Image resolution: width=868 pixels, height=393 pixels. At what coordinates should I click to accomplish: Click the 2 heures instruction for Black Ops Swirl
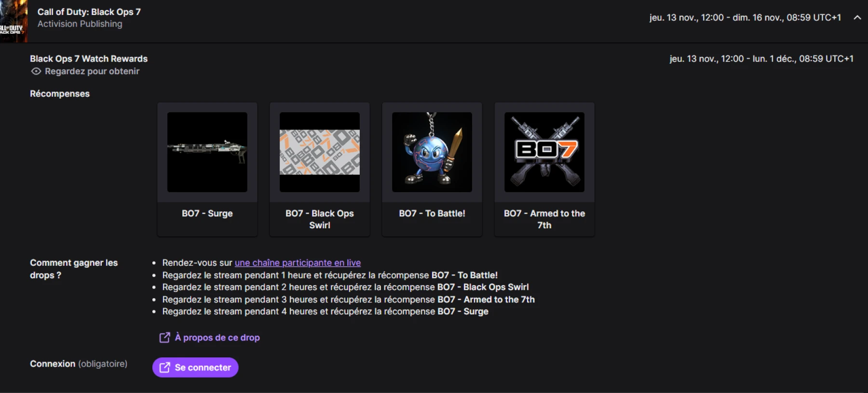coord(345,288)
